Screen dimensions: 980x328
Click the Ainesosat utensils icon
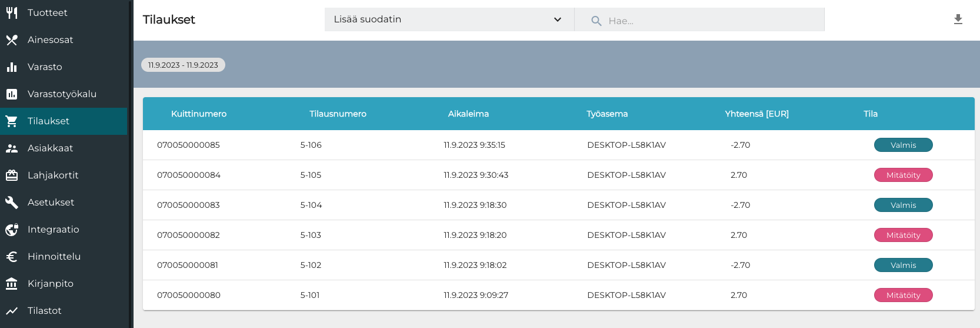tap(12, 39)
